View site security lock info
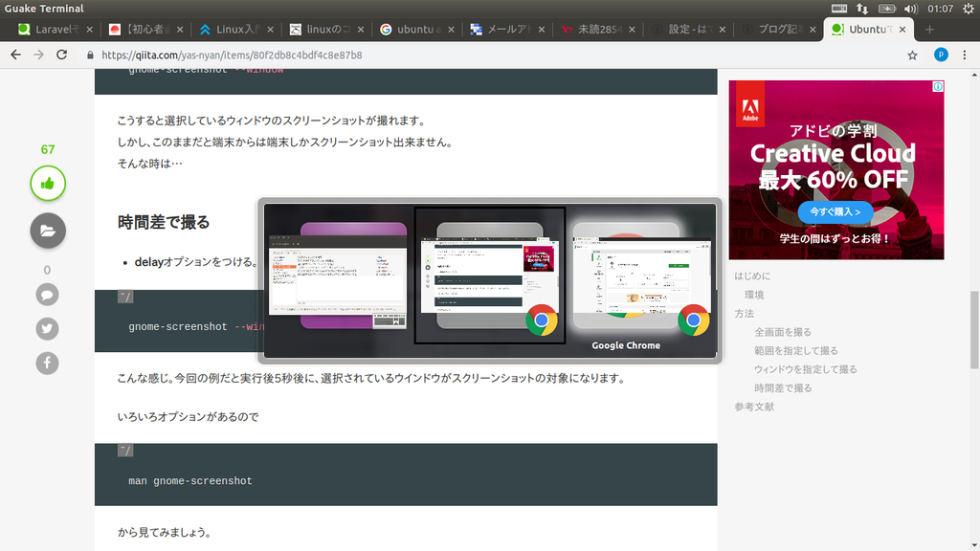Image resolution: width=980 pixels, height=551 pixels. [x=90, y=55]
